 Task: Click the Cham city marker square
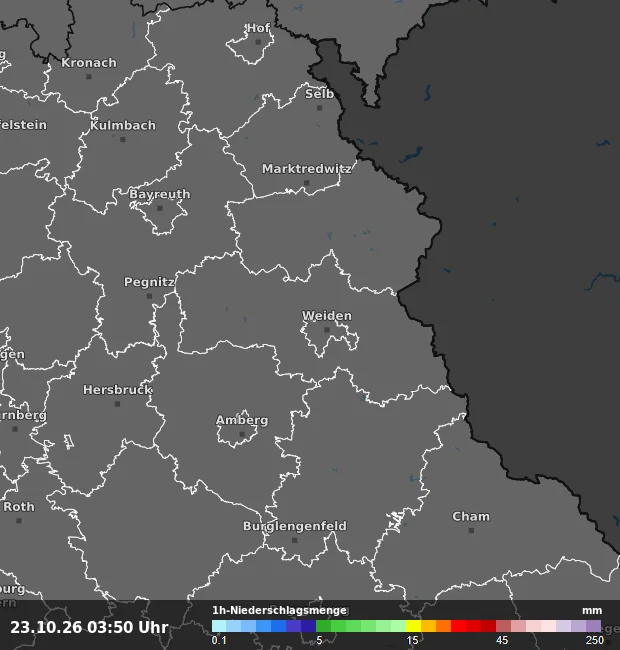[471, 531]
